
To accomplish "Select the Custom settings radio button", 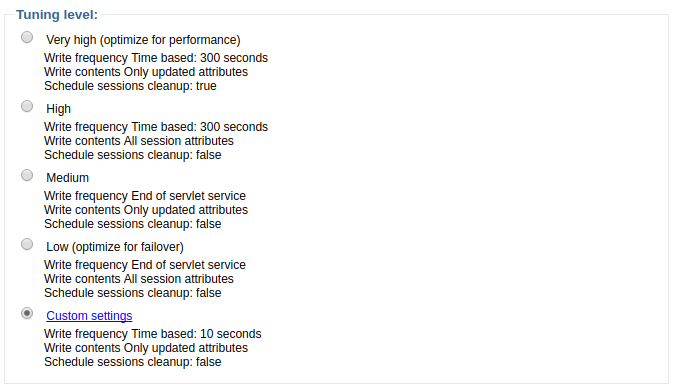I will [x=27, y=313].
